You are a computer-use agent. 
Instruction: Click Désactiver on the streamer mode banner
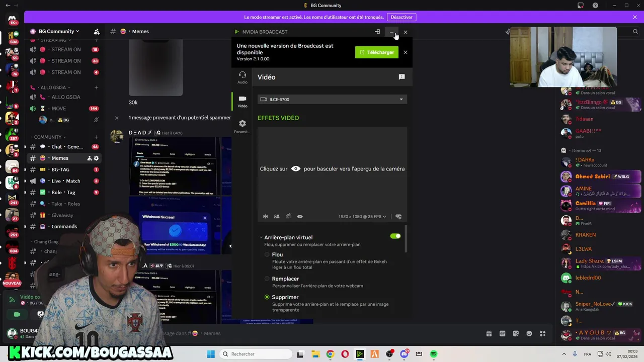tap(401, 17)
